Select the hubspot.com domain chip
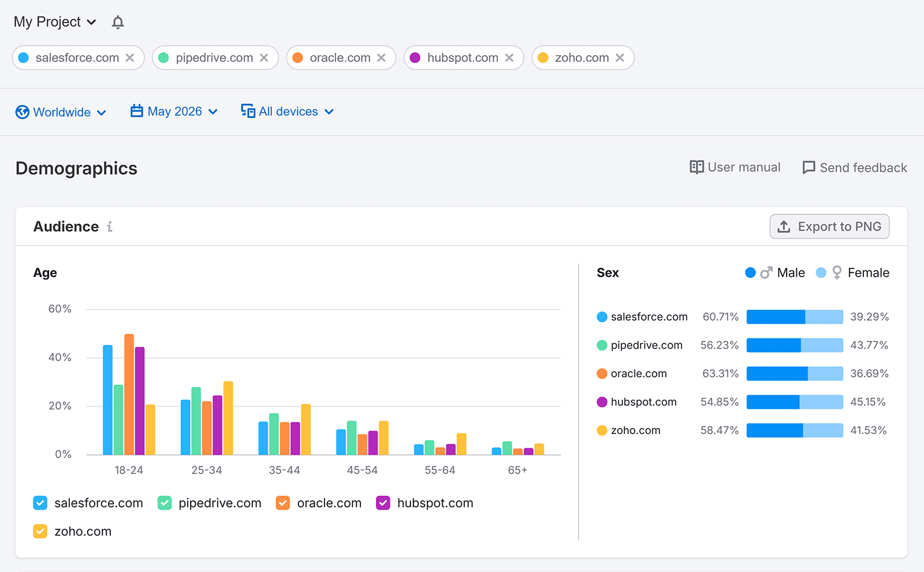 (x=463, y=58)
